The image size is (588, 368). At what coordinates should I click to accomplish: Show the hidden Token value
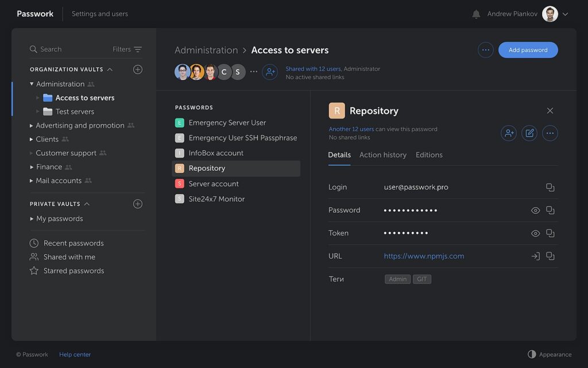535,233
